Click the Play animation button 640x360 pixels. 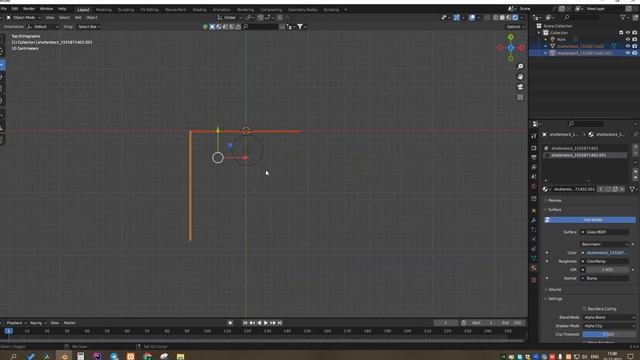click(x=266, y=323)
